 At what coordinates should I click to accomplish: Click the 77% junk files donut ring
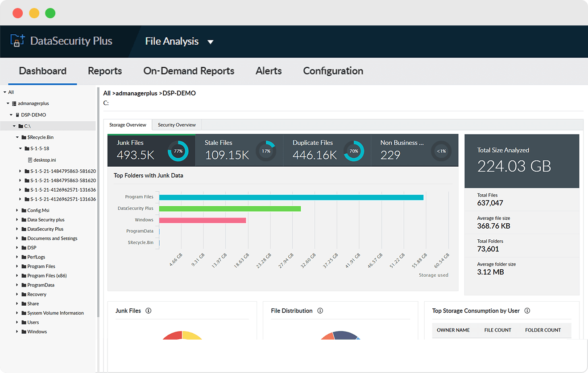tap(178, 151)
